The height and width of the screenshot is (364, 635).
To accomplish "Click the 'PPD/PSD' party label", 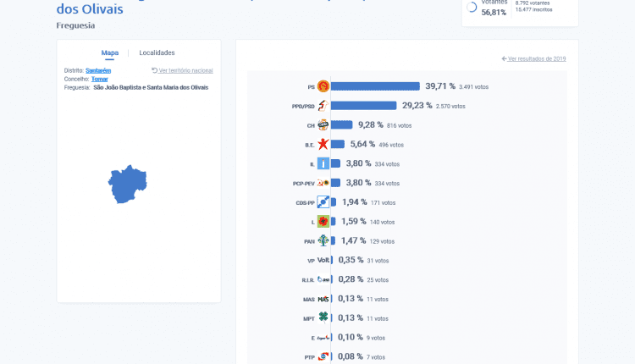I will (303, 107).
